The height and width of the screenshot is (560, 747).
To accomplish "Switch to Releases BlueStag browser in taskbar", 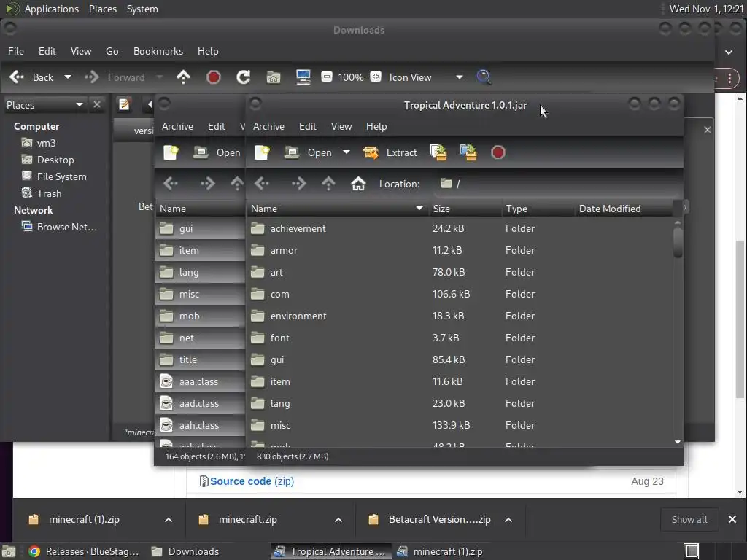I will [84, 551].
